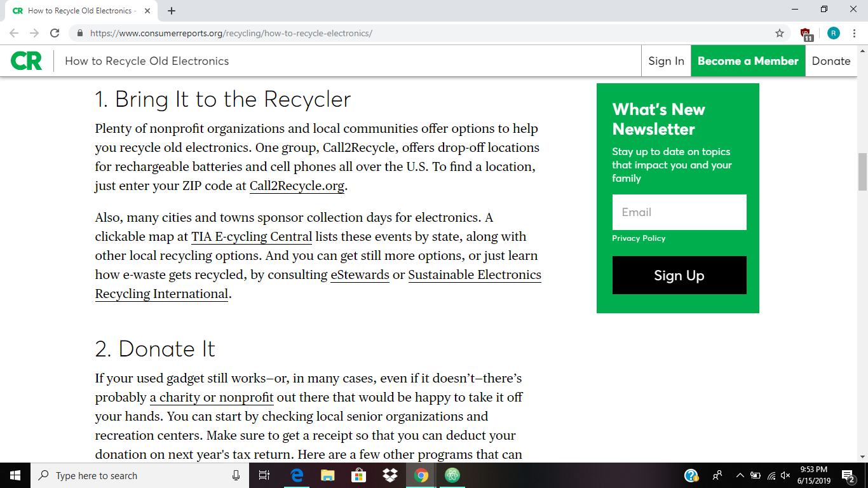The image size is (868, 488).
Task: Open File Explorer from the taskbar
Action: (x=328, y=475)
